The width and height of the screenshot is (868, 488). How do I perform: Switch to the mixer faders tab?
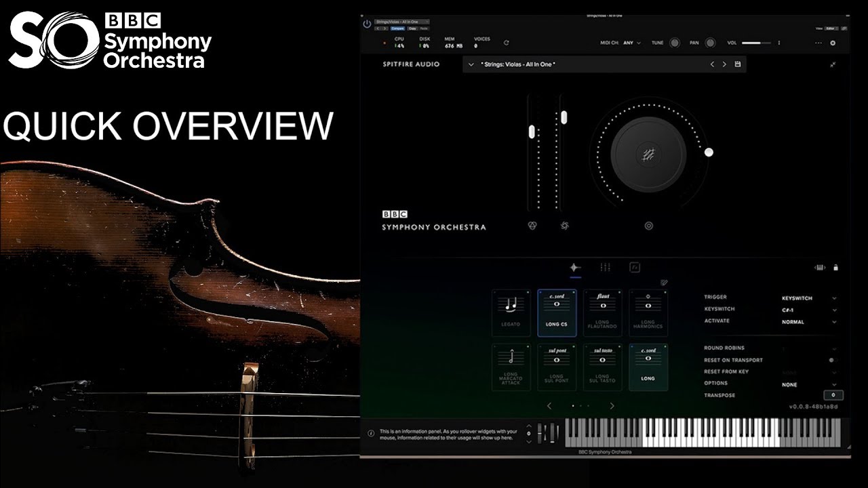tap(605, 268)
